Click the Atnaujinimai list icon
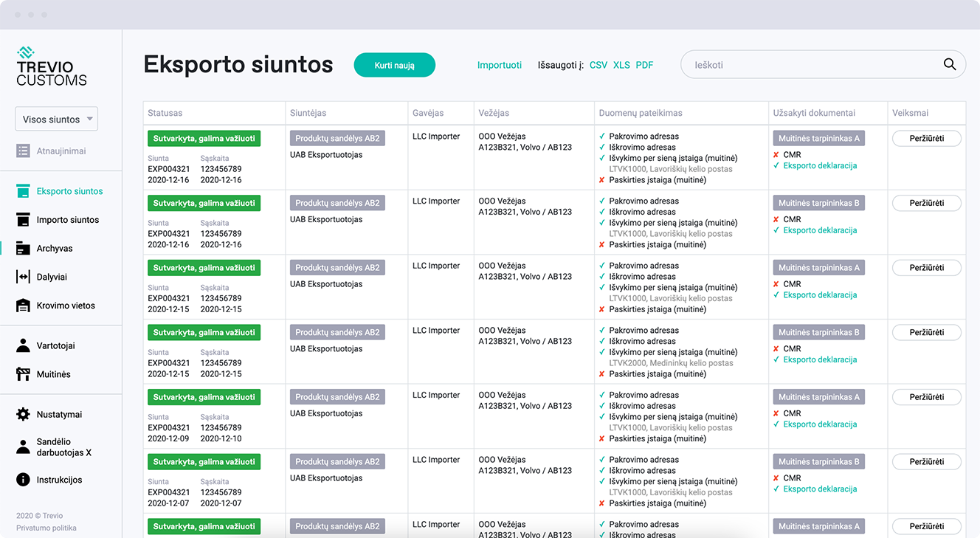The width and height of the screenshot is (980, 538). tap(23, 151)
